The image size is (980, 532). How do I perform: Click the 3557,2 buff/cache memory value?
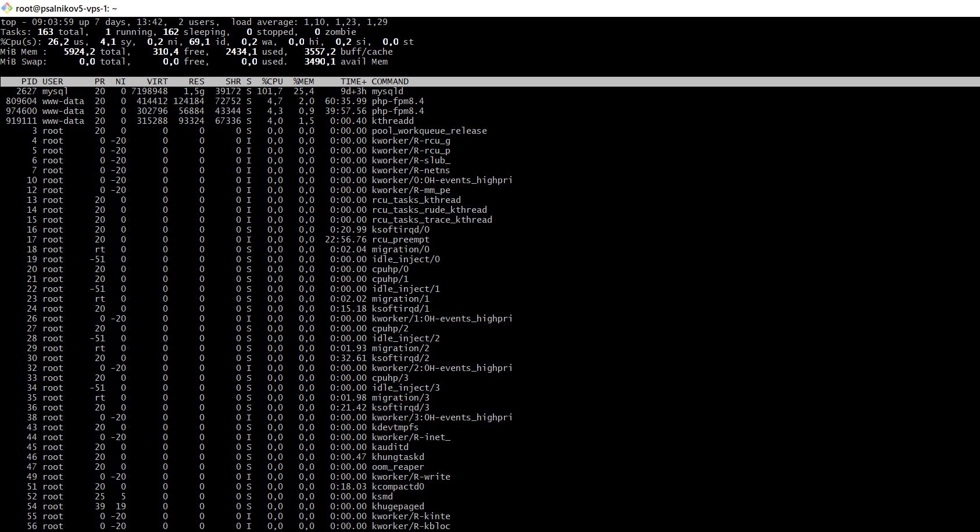[320, 52]
